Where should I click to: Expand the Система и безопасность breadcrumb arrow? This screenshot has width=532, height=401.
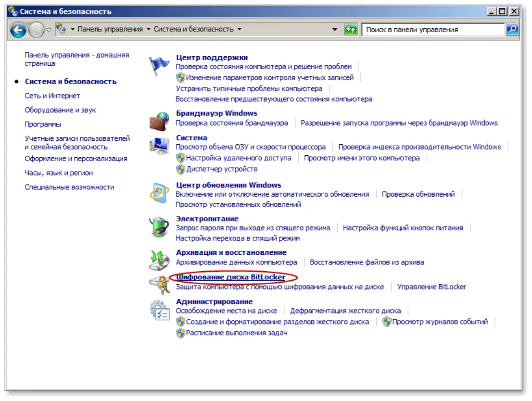240,29
